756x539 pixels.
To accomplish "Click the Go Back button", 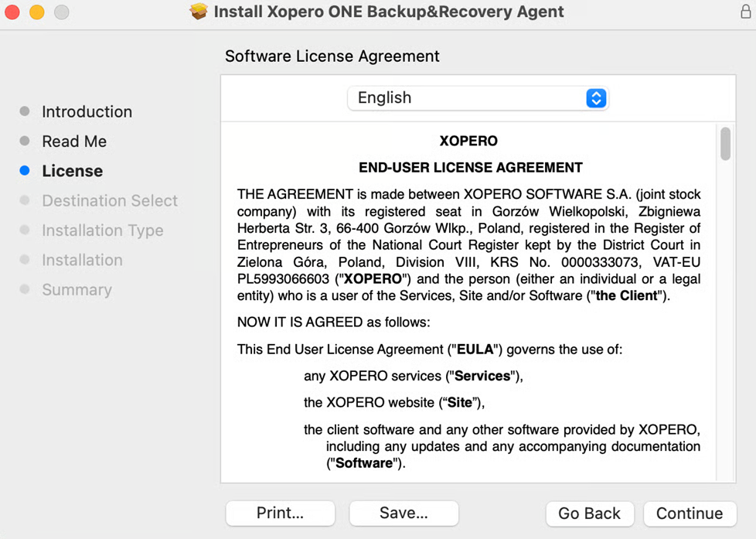I will tap(589, 513).
